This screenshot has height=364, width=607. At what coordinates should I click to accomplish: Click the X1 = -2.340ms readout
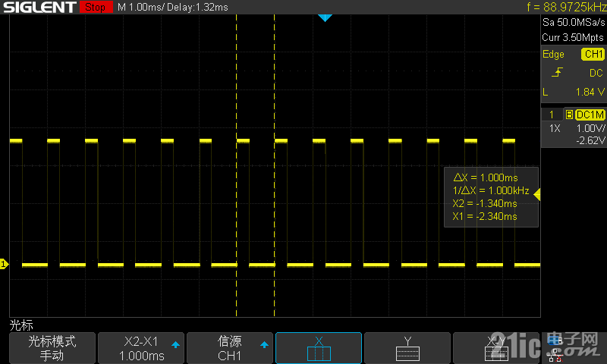coord(485,216)
